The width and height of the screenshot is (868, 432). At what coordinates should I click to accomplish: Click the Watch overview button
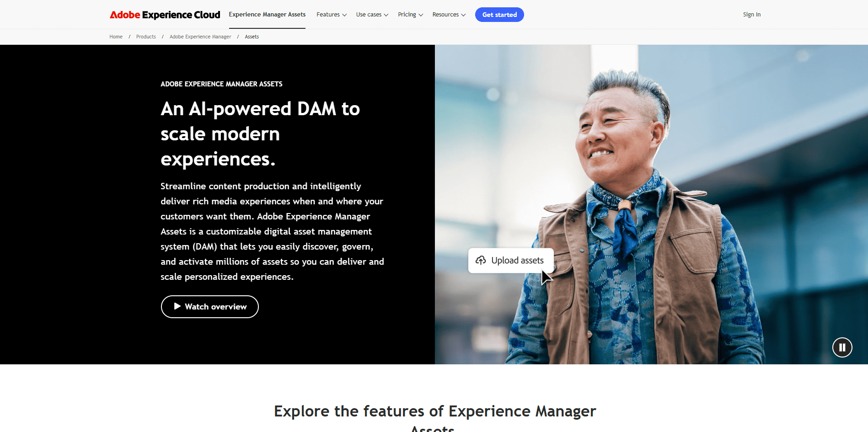coord(210,307)
